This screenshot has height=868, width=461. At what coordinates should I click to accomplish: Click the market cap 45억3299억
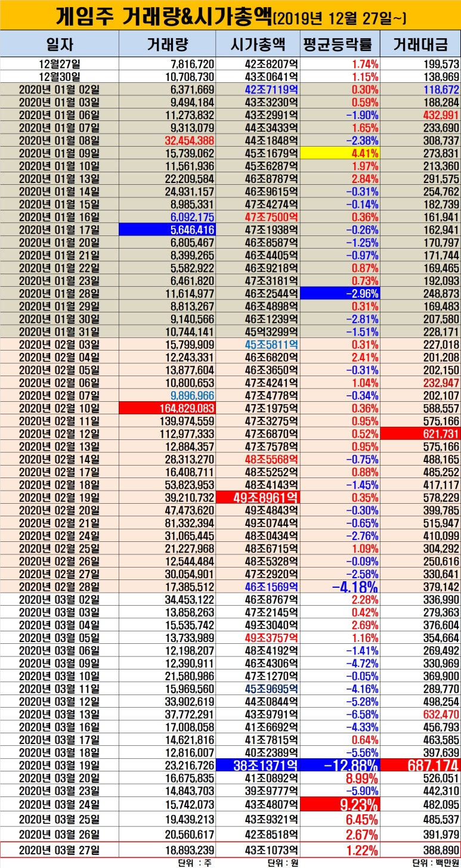[x=271, y=331]
